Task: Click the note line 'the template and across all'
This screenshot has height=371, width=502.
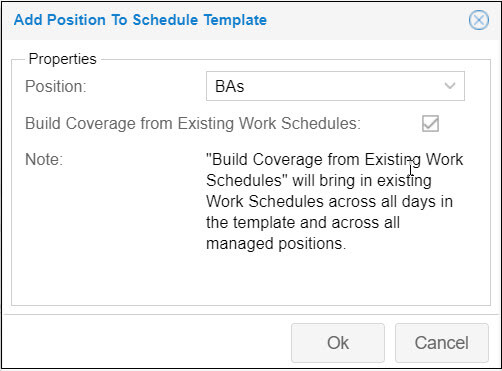Action: point(303,222)
